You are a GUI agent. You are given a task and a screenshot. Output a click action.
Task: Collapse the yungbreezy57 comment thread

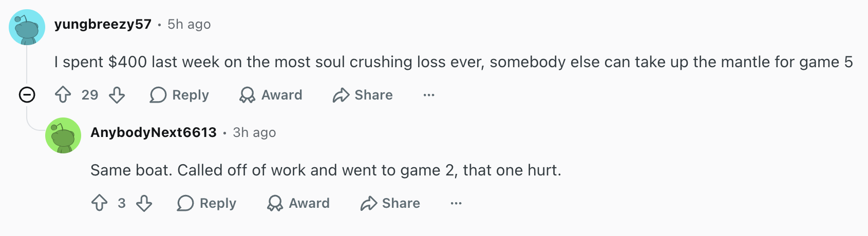27,95
